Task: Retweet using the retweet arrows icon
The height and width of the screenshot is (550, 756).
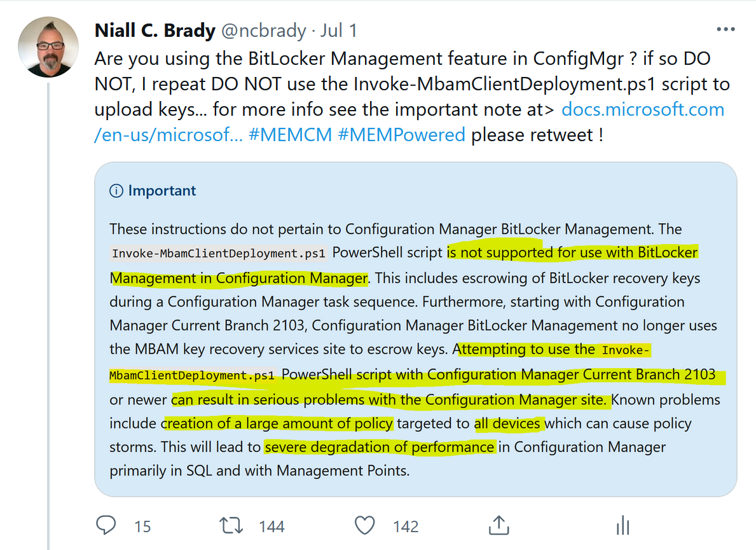Action: pos(231,525)
